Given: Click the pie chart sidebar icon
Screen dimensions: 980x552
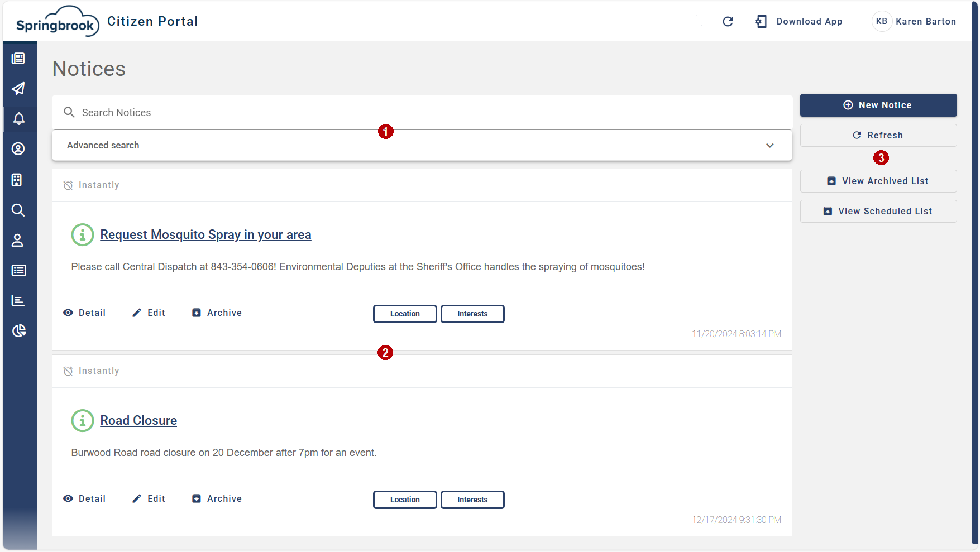Looking at the screenshot, I should tap(19, 331).
